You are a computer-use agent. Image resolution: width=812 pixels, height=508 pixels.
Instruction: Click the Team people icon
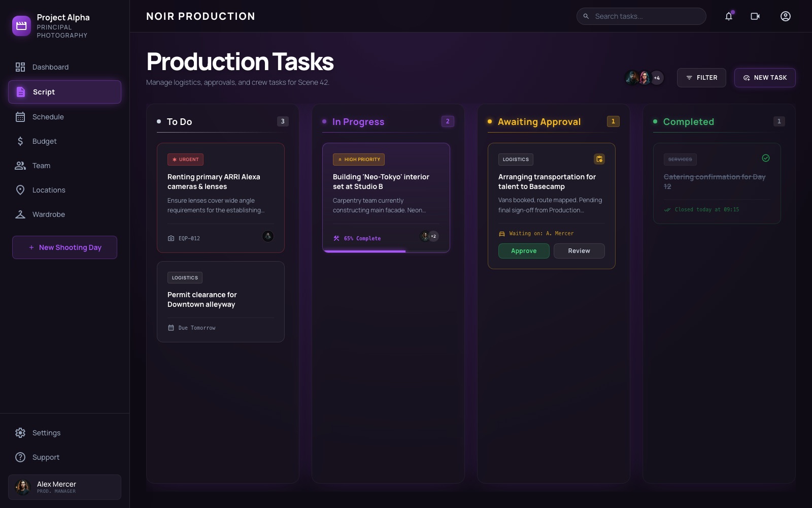pos(20,166)
